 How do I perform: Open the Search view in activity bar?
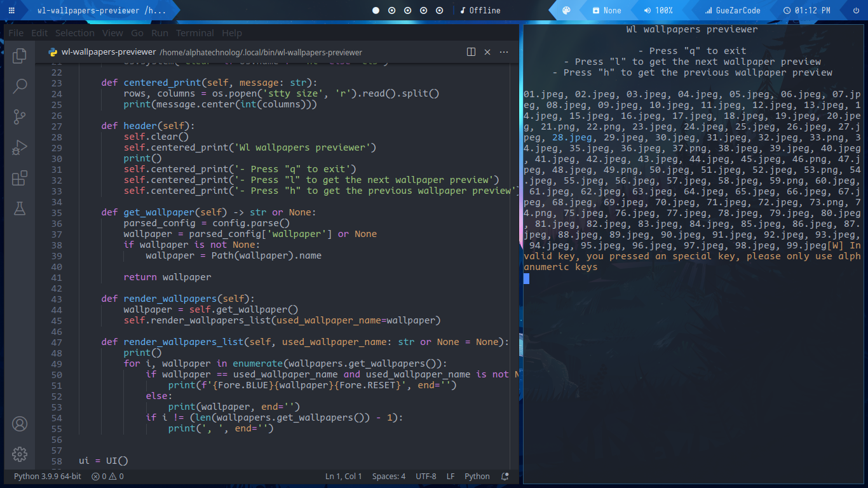pos(20,86)
